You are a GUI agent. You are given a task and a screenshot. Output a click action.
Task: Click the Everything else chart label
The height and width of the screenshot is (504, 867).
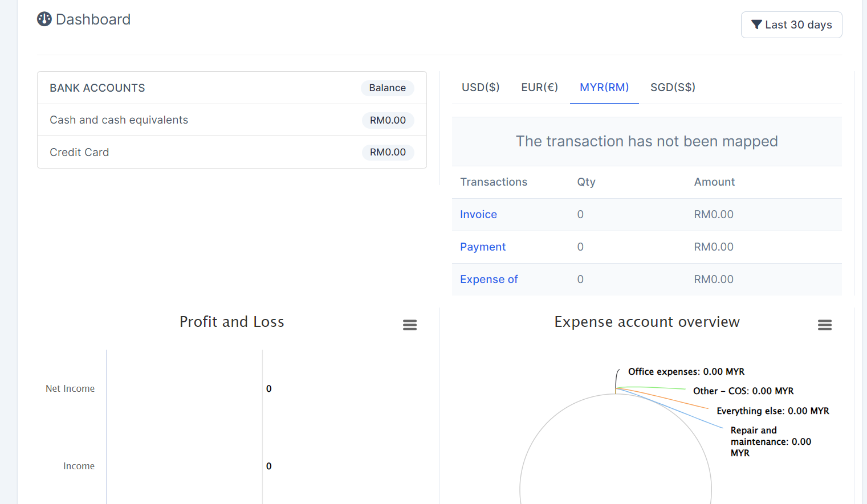click(x=772, y=411)
